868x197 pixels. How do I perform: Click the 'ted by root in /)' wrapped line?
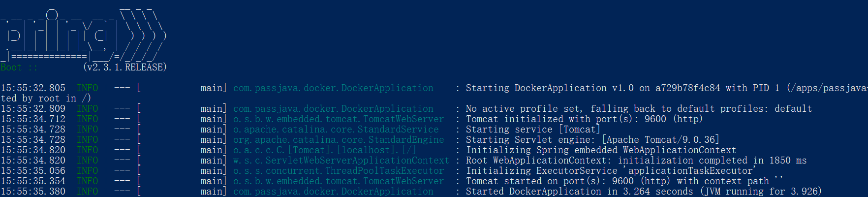[x=45, y=98]
